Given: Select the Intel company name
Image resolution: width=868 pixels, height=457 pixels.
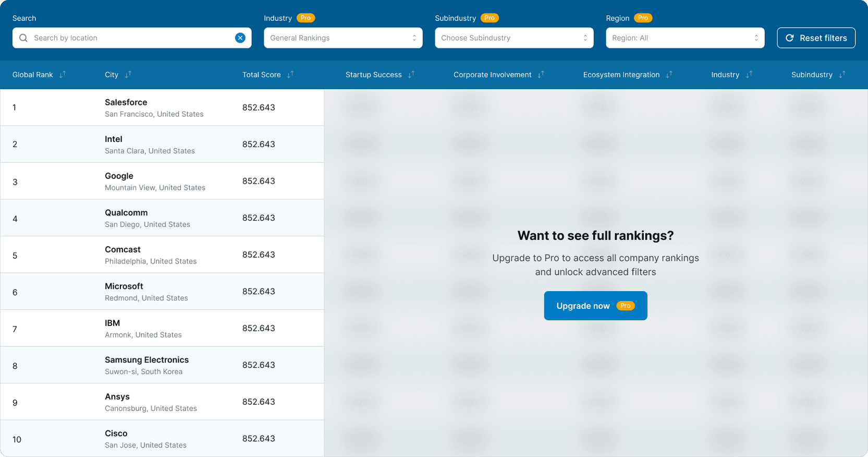Looking at the screenshot, I should (114, 139).
